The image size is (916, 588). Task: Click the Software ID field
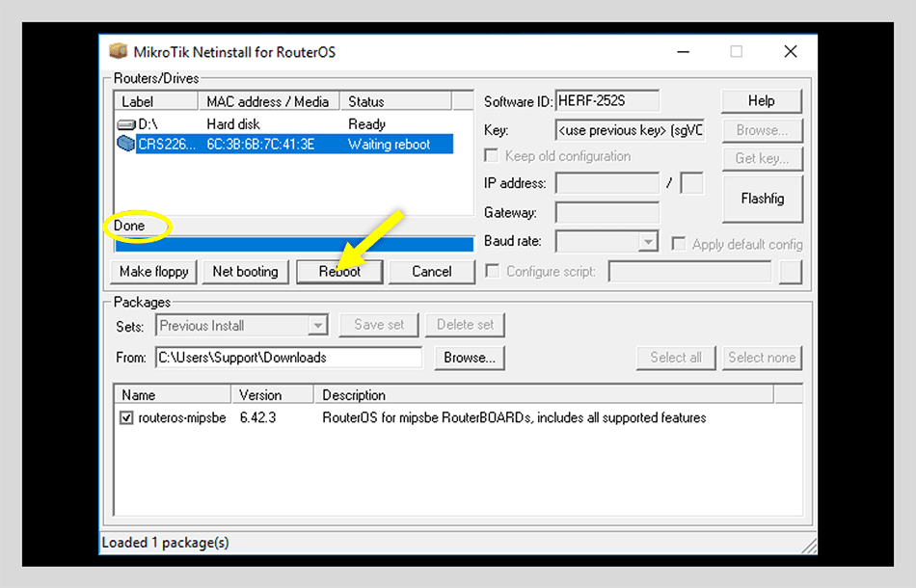606,101
